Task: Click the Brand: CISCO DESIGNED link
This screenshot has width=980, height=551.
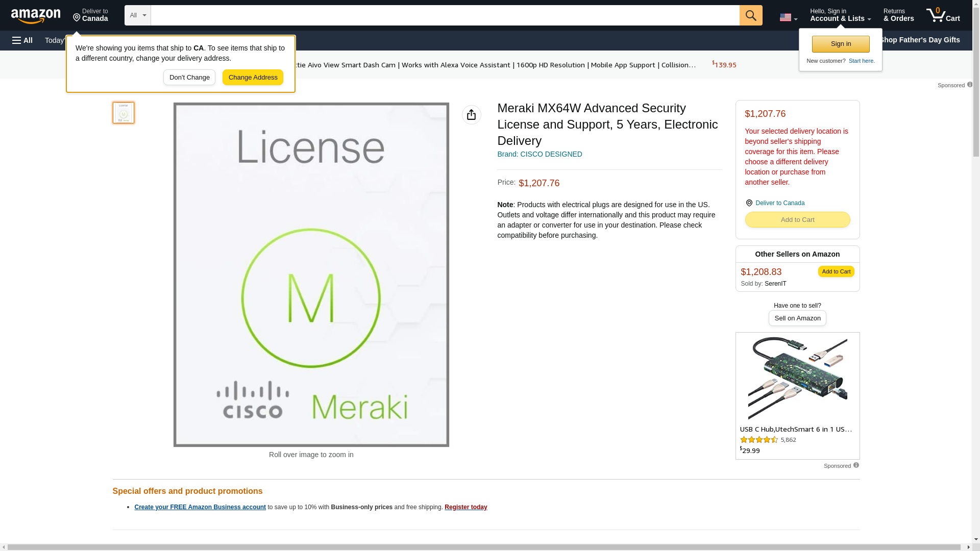Action: point(540,154)
